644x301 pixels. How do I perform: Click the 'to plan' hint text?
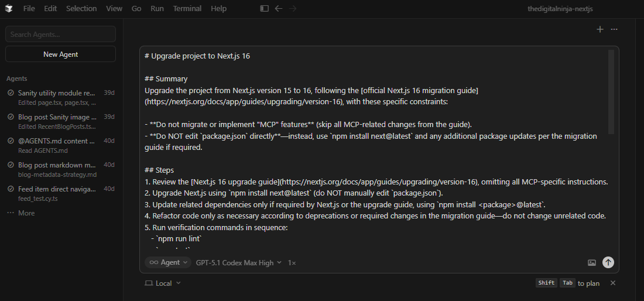pos(588,283)
